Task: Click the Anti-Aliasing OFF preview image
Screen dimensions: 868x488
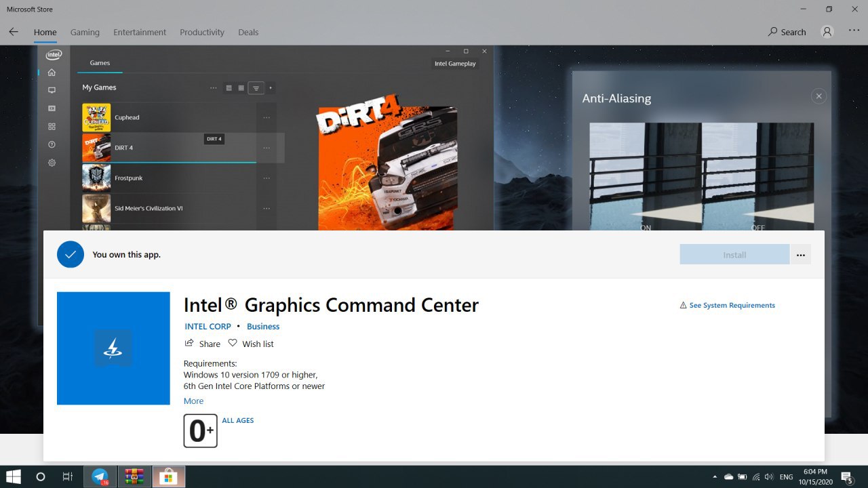Action: click(758, 176)
